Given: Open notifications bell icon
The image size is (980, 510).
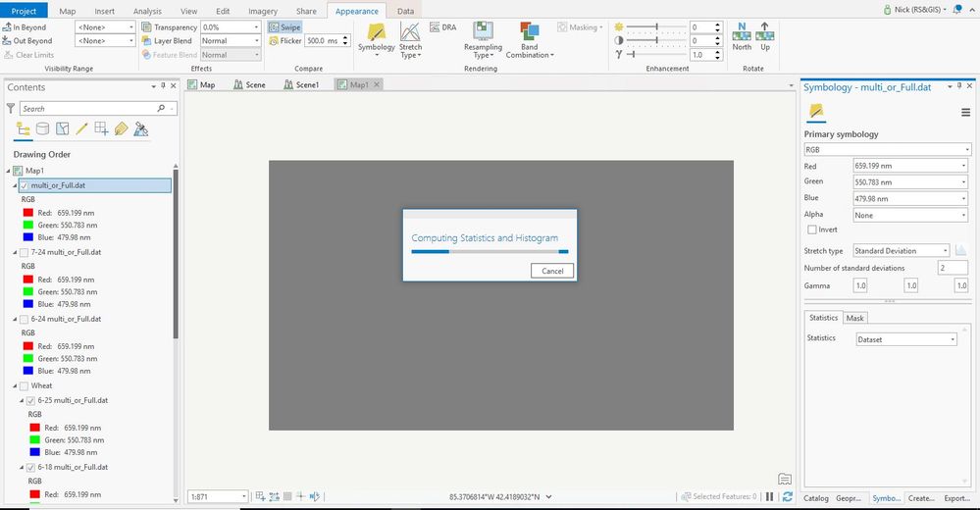Looking at the screenshot, I should tap(956, 10).
